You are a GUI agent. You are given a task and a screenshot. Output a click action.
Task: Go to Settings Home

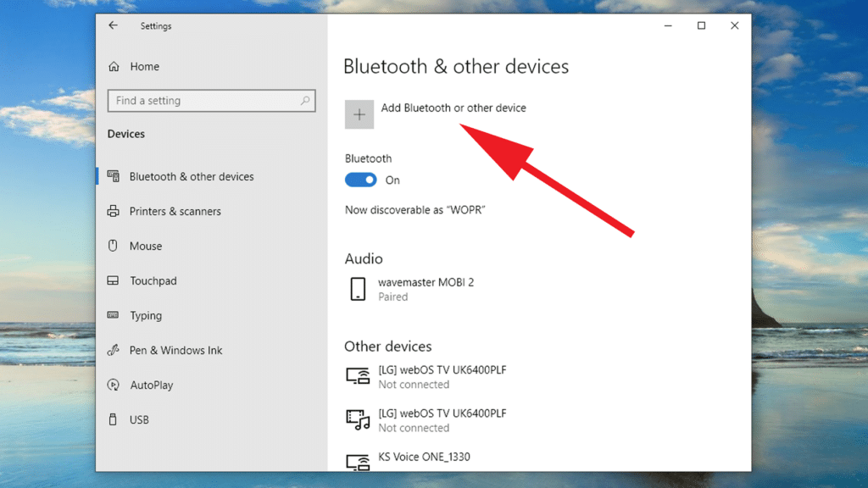[x=144, y=66]
